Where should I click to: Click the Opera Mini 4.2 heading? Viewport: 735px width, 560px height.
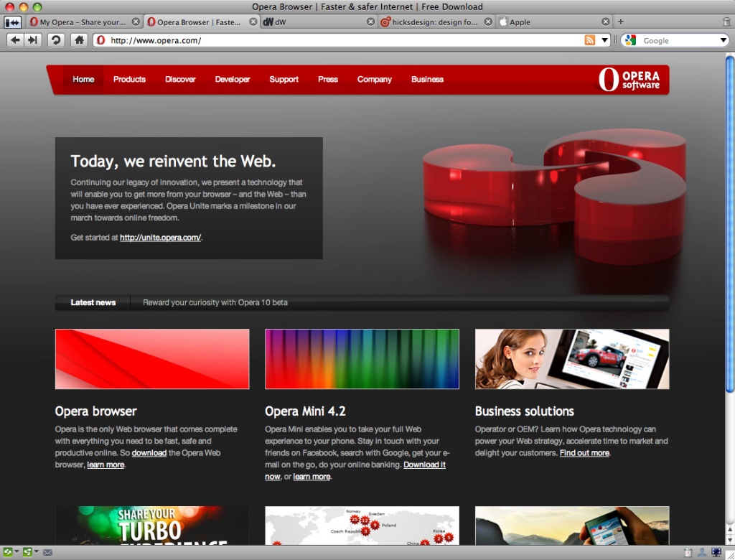305,411
